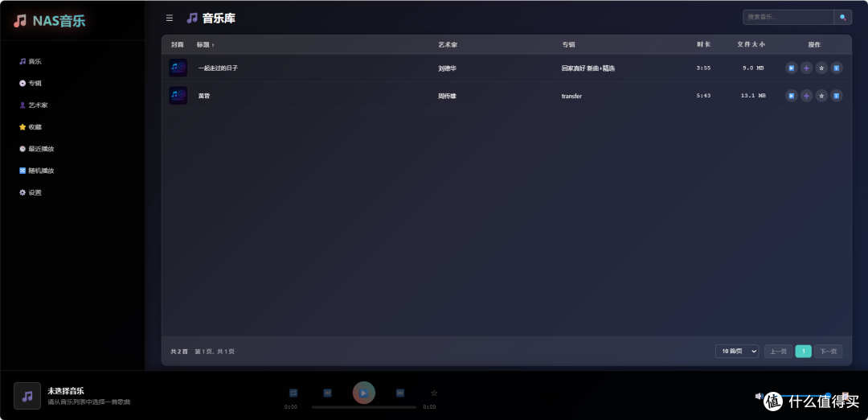This screenshot has height=420, width=868.
Task: Mute using the volume speaker icon
Action: click(x=759, y=396)
